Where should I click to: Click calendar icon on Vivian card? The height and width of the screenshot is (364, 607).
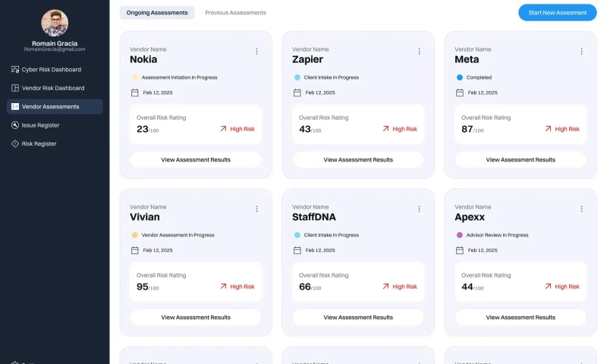point(135,251)
